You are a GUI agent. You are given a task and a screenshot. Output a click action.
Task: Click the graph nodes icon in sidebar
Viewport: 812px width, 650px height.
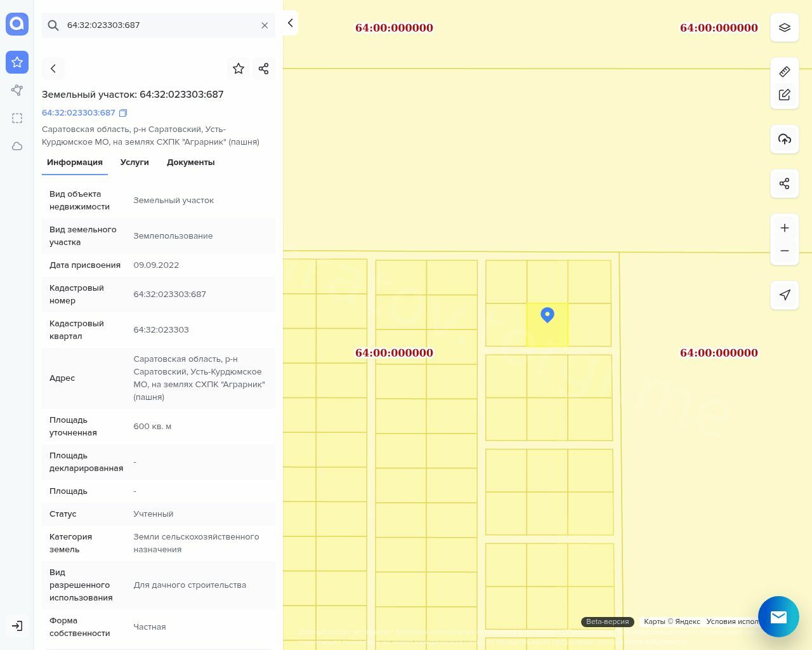point(17,90)
